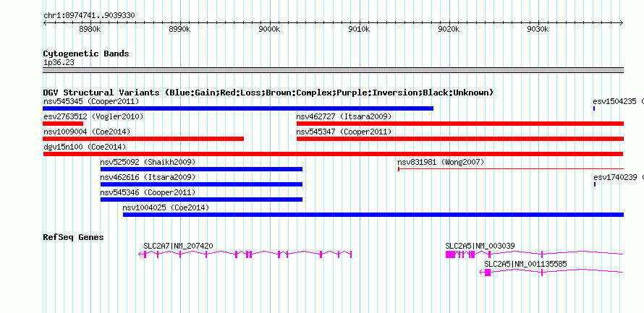Select the esv2763512 (Vogler2010) red loss bar
Viewport: 644px width, 313px height.
63,124
